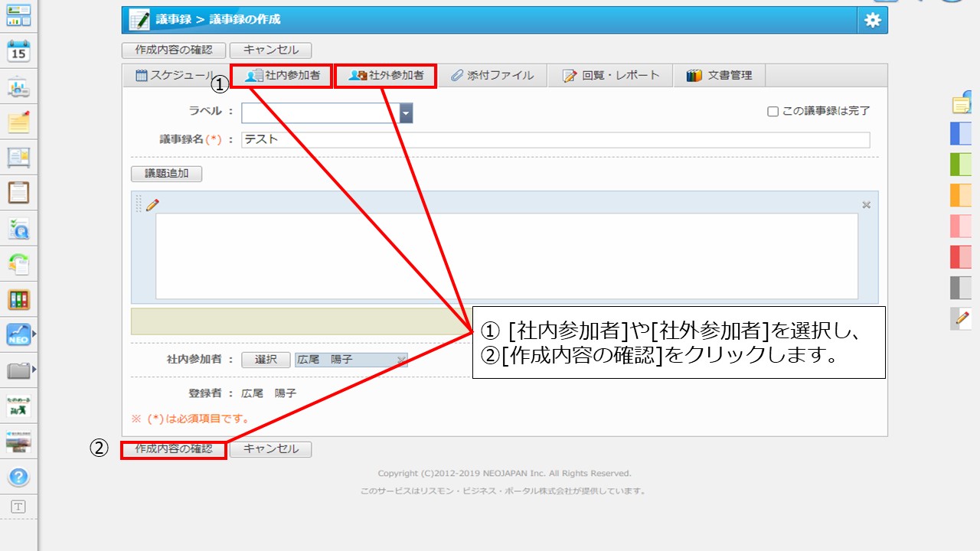Open the 社内参加者 tab
This screenshot has height=551, width=980.
pyautogui.click(x=282, y=76)
